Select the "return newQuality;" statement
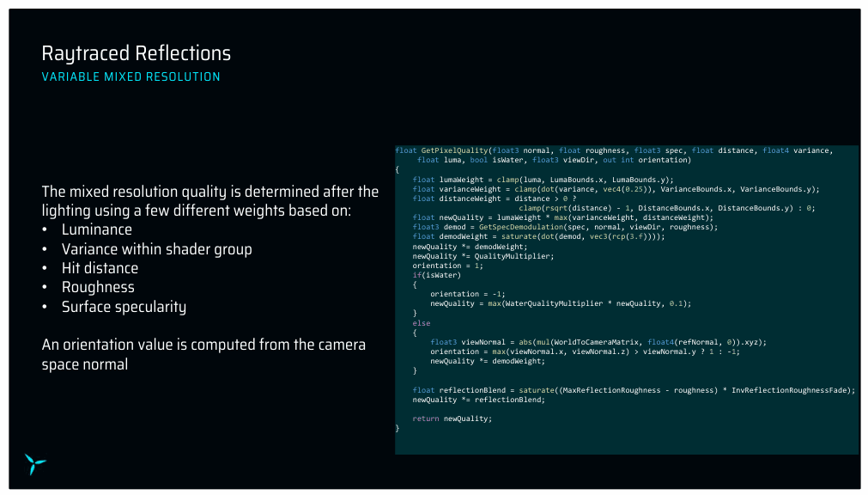Screen dimensions: 868x495 (x=452, y=419)
